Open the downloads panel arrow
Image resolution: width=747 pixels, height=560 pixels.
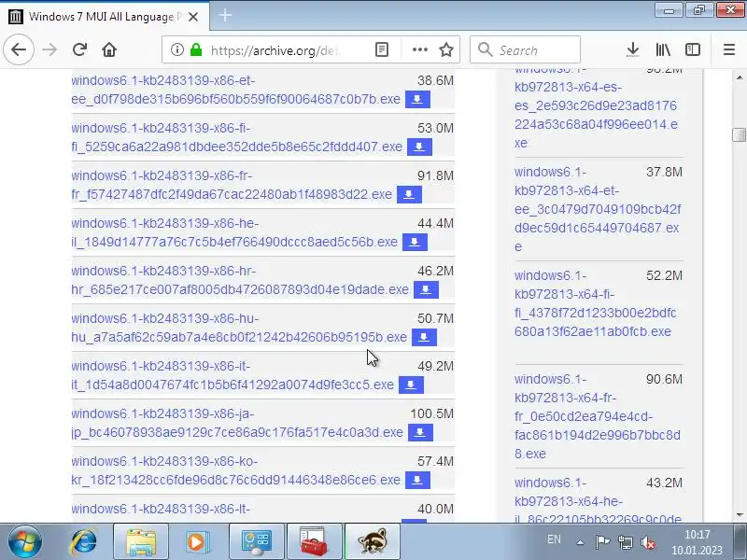(633, 49)
